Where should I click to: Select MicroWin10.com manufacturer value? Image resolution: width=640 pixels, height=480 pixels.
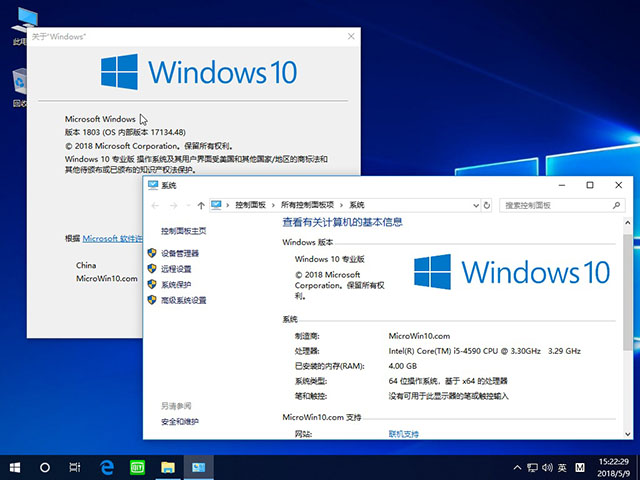point(419,336)
